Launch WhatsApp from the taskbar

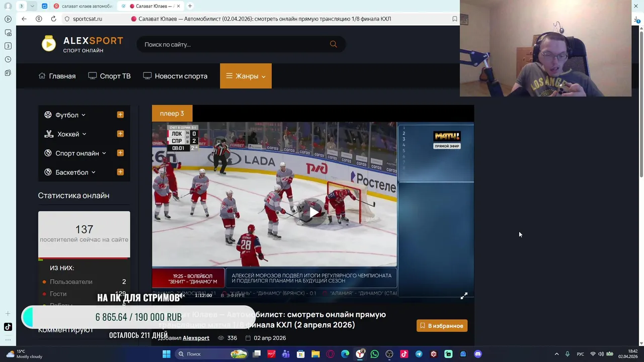374,354
